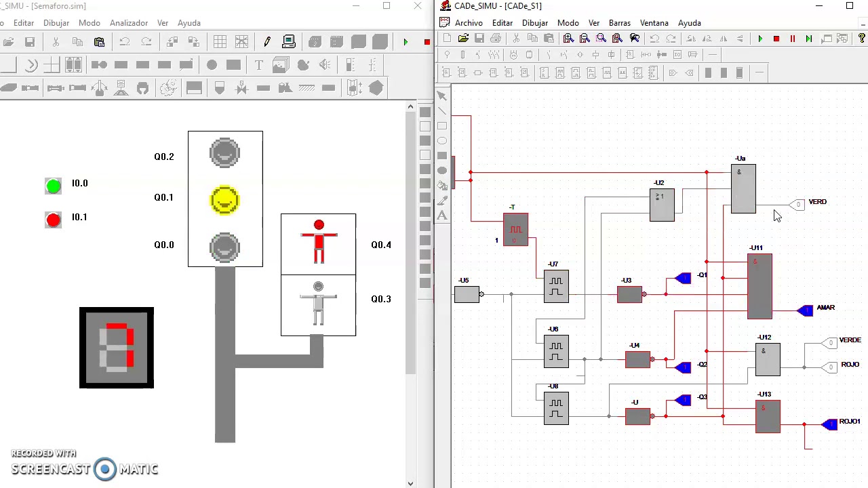This screenshot has width=868, height=488.
Task: Open Dibujar menu in PC_SIMU
Action: tap(56, 22)
